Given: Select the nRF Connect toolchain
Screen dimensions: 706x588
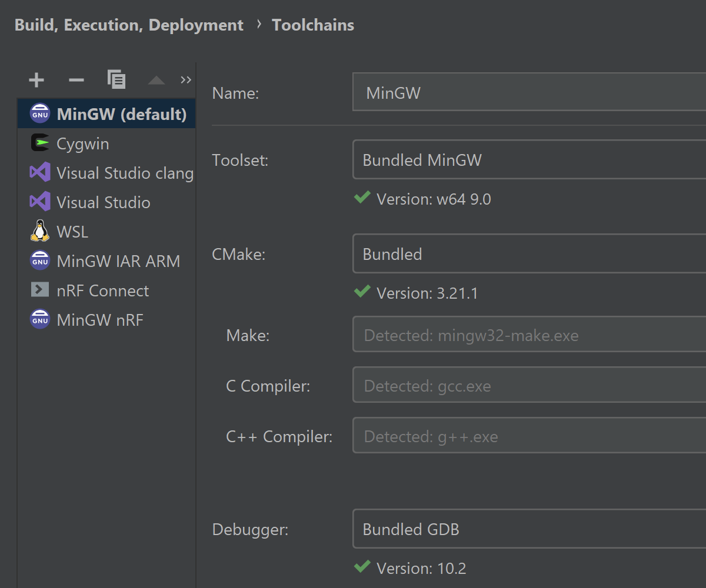Looking at the screenshot, I should (106, 290).
